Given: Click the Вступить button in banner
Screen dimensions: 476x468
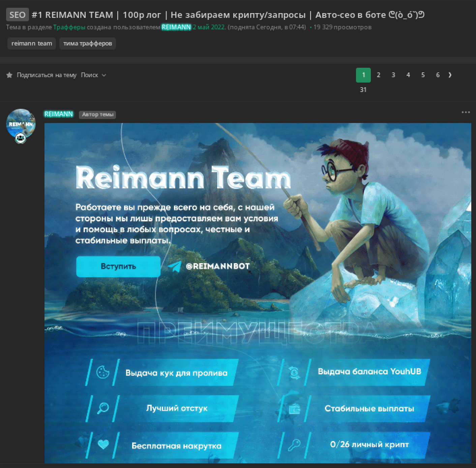Looking at the screenshot, I should pyautogui.click(x=118, y=267).
